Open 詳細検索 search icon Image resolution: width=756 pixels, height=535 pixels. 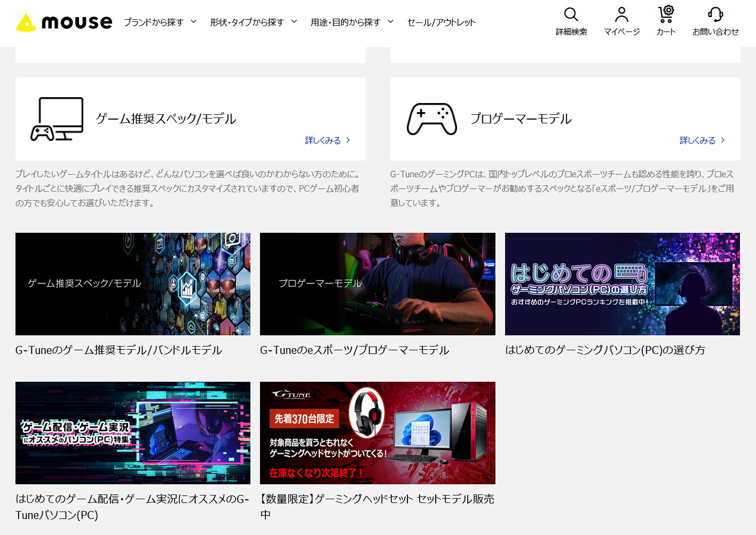point(571,14)
